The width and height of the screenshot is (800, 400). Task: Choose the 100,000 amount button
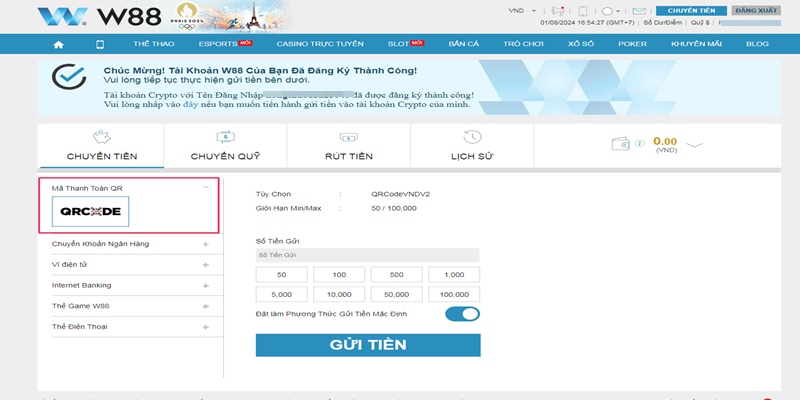[454, 294]
